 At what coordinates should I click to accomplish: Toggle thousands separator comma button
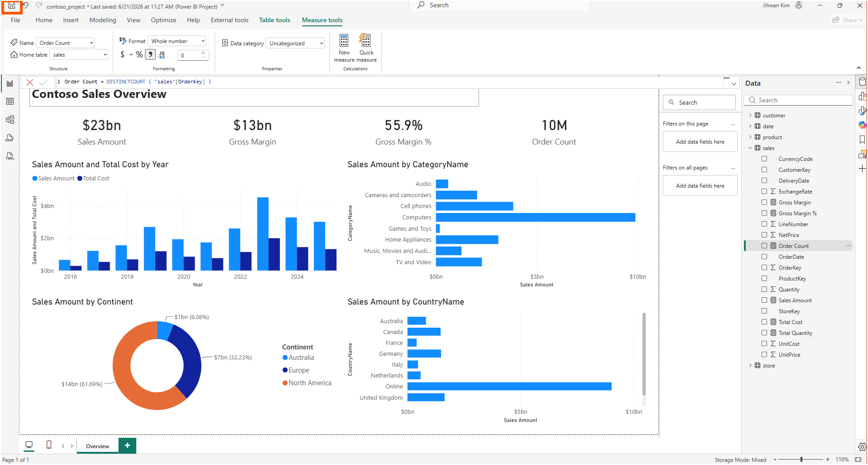click(150, 55)
